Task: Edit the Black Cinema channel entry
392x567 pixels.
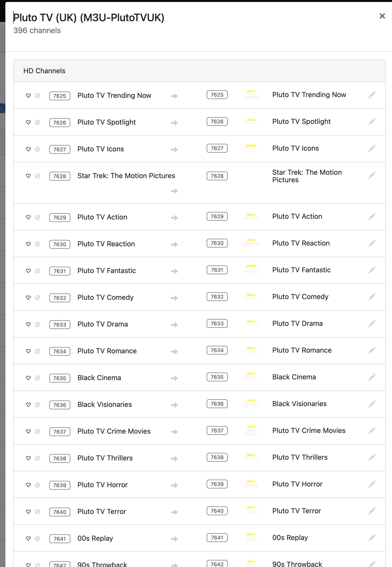Action: click(x=372, y=377)
